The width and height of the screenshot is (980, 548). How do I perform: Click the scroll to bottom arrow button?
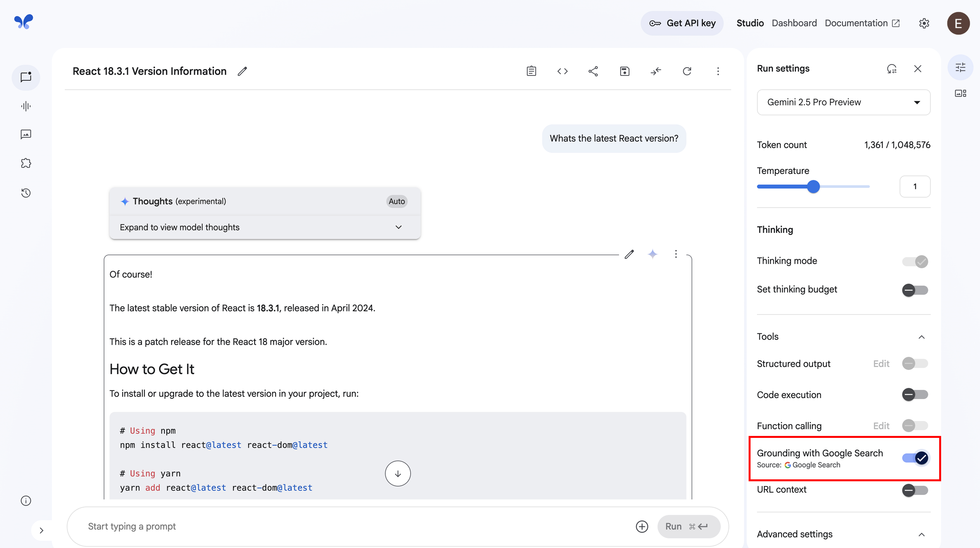398,474
